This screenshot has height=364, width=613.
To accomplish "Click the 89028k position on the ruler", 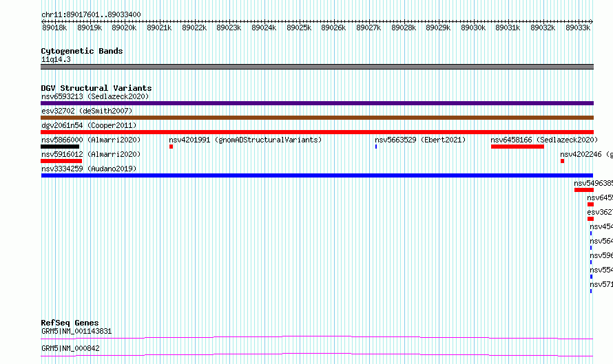I will [x=404, y=28].
